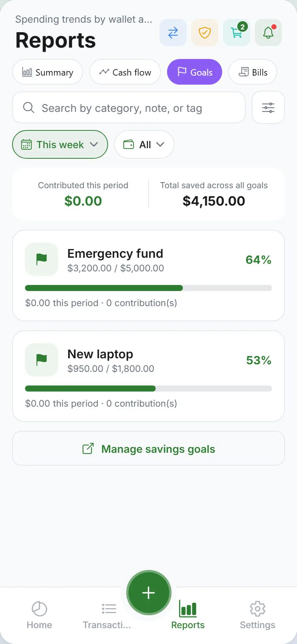Tap the green plus add button
297x644 pixels.
tap(148, 593)
